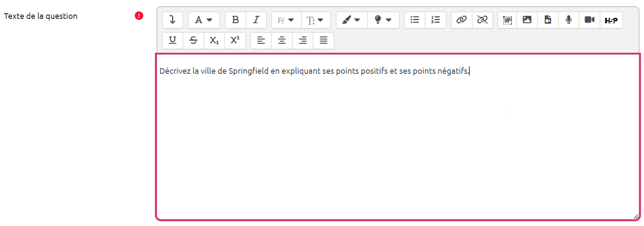Apply strikethrough formatting
644x226 pixels.
coord(194,41)
